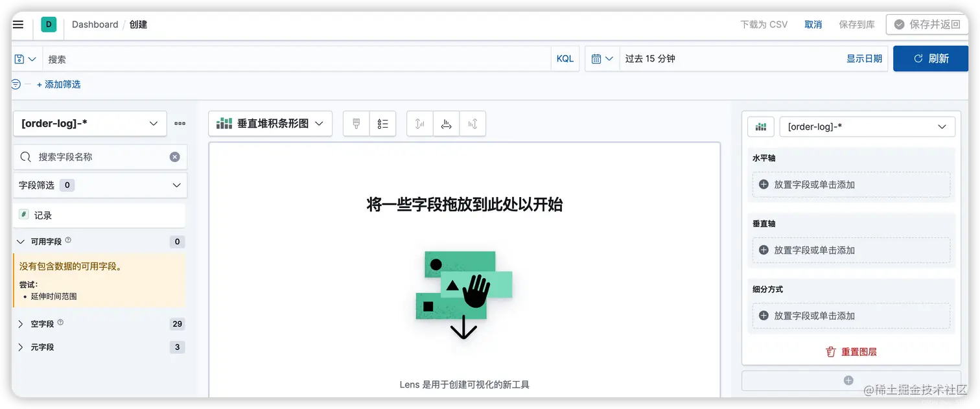
Task: Open bottom axis settings icon
Action: click(446, 123)
